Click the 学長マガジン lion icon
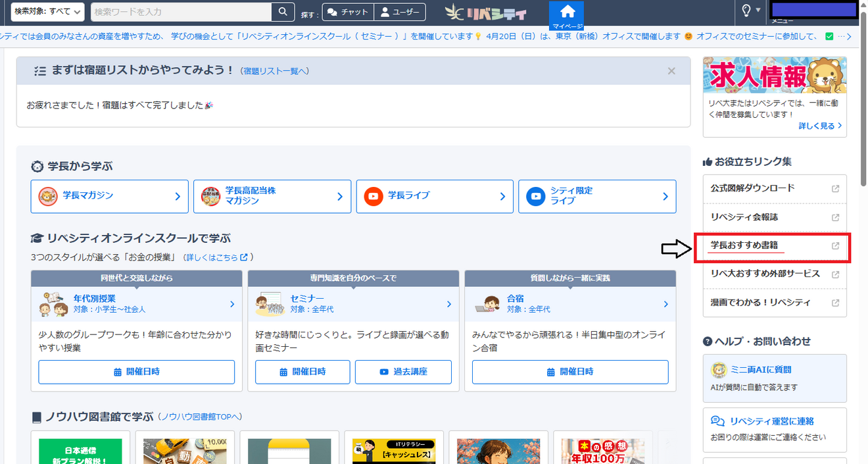This screenshot has height=464, width=868. pos(48,196)
